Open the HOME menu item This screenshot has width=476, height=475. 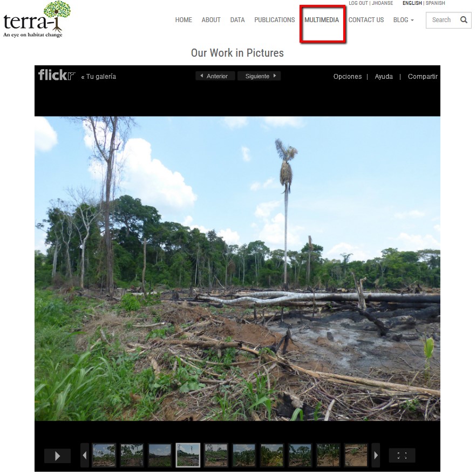(183, 20)
